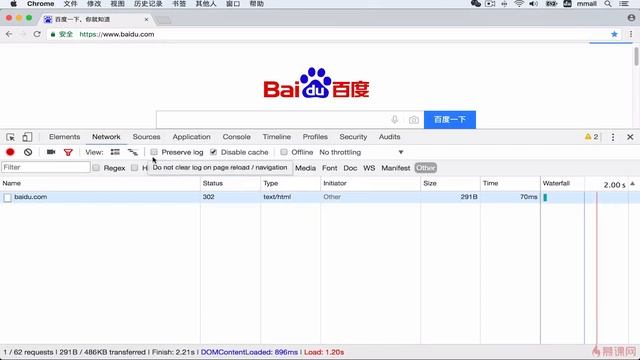Sort by Time column header

pyautogui.click(x=510, y=183)
